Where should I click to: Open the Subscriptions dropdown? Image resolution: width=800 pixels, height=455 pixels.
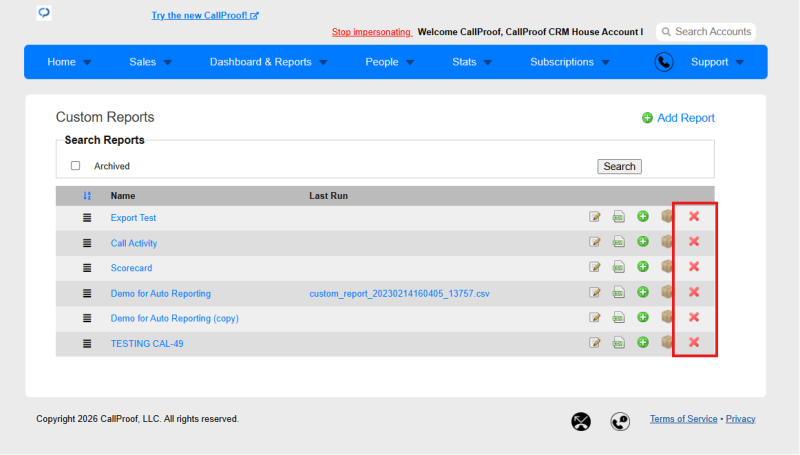click(x=570, y=62)
